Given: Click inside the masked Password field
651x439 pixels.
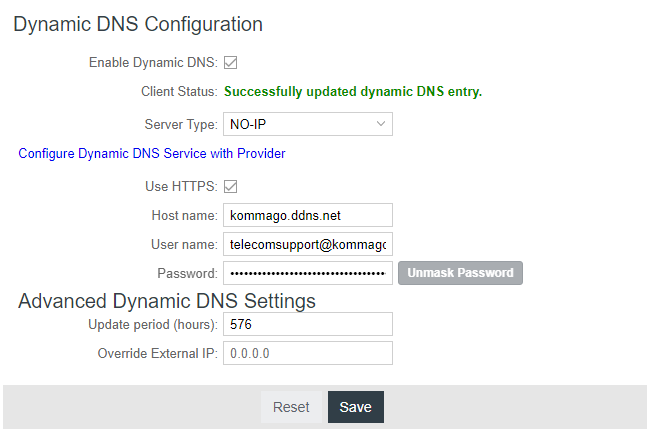Looking at the screenshot, I should click(x=307, y=273).
